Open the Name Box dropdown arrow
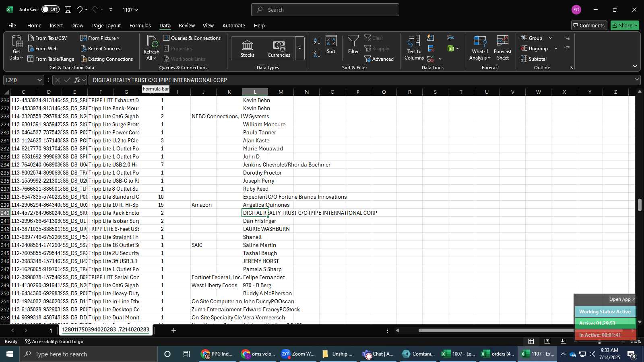Viewport: 644px width, 362px height. (x=39, y=80)
